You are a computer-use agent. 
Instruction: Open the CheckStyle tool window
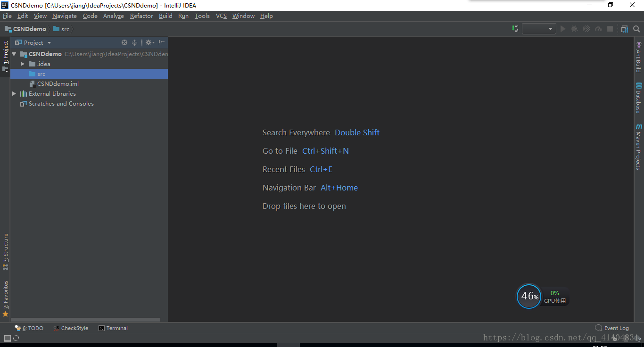tap(71, 328)
